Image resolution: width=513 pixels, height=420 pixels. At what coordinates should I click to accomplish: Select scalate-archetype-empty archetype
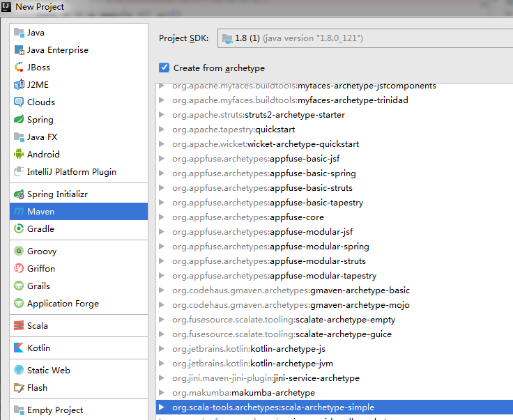[284, 320]
